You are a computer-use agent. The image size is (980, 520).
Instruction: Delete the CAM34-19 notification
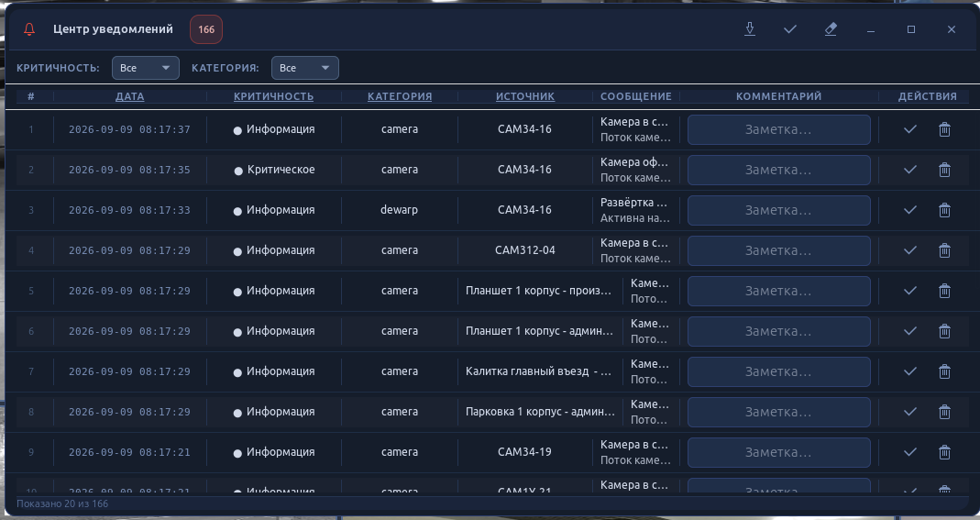coord(944,452)
